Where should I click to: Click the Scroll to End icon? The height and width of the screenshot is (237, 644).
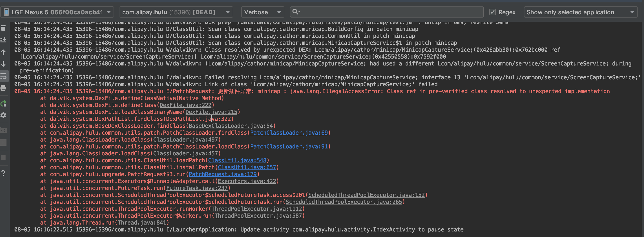(x=3, y=40)
